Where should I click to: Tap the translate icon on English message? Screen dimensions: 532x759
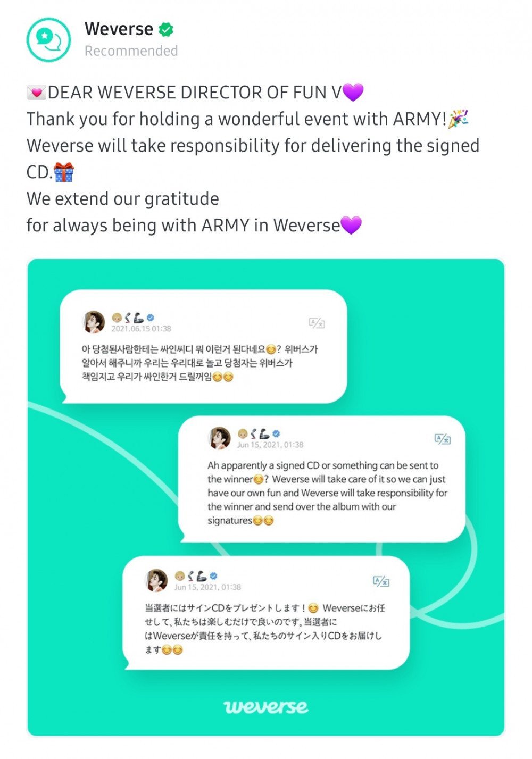[x=443, y=439]
